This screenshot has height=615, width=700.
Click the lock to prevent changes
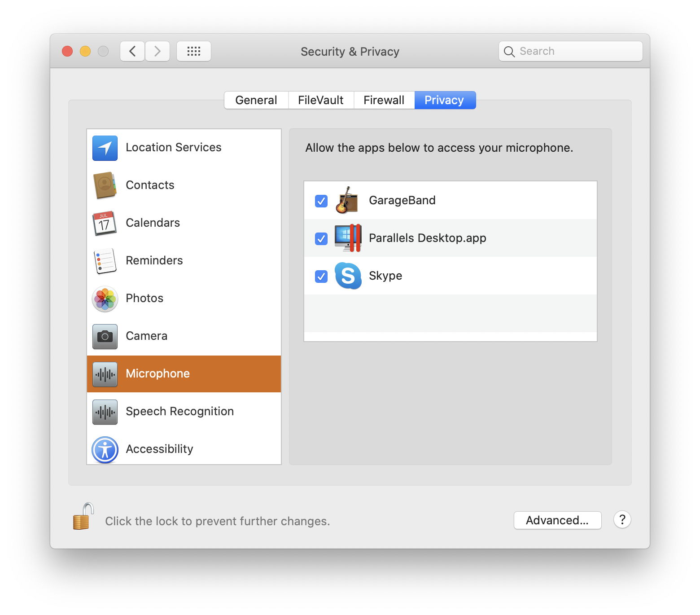[83, 517]
